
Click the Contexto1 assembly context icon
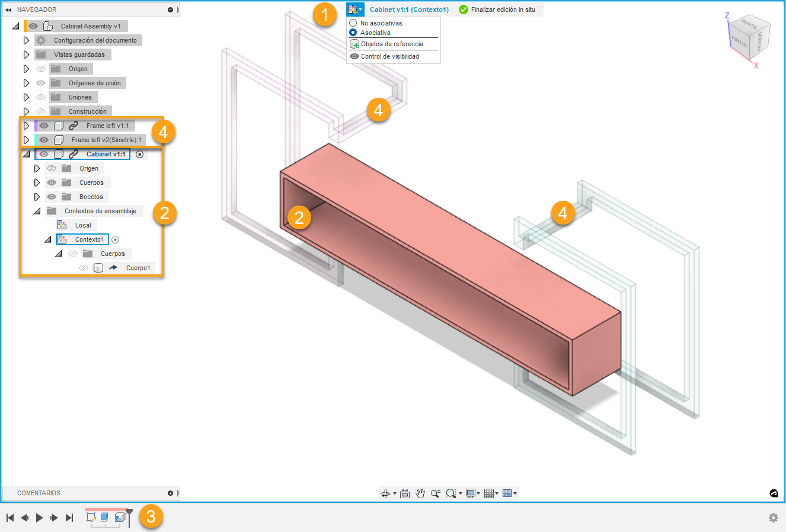click(62, 239)
